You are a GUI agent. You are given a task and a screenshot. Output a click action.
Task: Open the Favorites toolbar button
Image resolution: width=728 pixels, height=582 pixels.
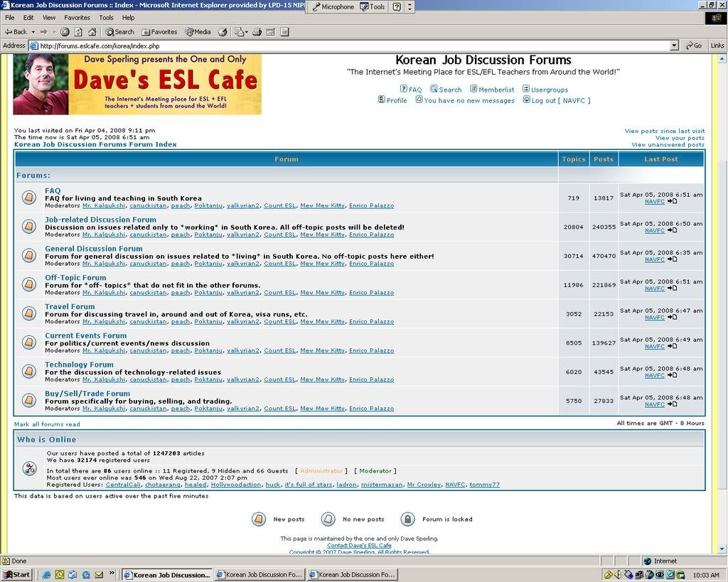point(159,32)
